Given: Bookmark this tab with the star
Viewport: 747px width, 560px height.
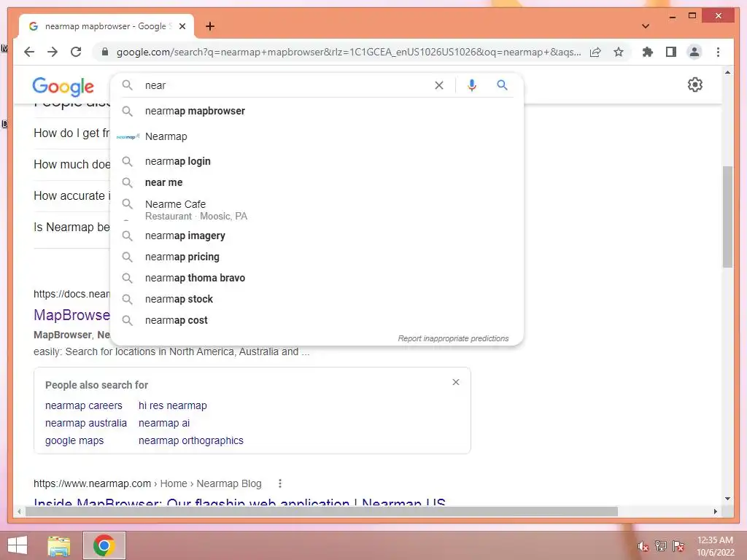Looking at the screenshot, I should click(619, 52).
